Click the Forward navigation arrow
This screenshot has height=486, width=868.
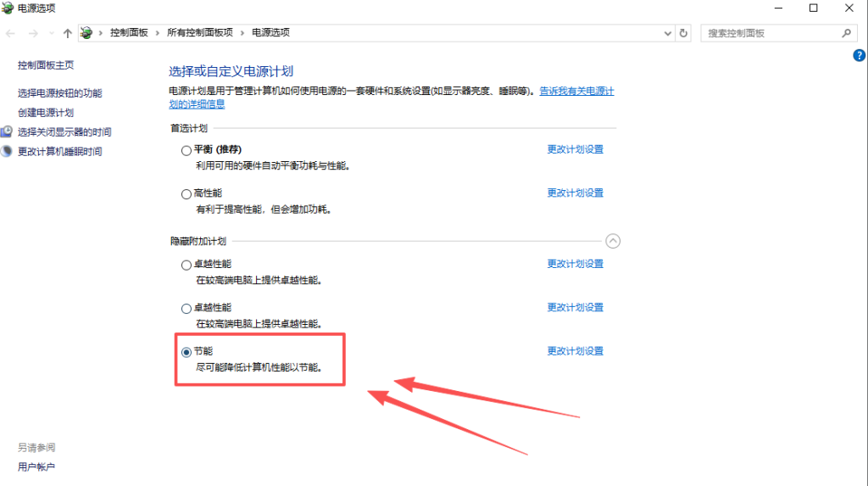click(x=32, y=33)
